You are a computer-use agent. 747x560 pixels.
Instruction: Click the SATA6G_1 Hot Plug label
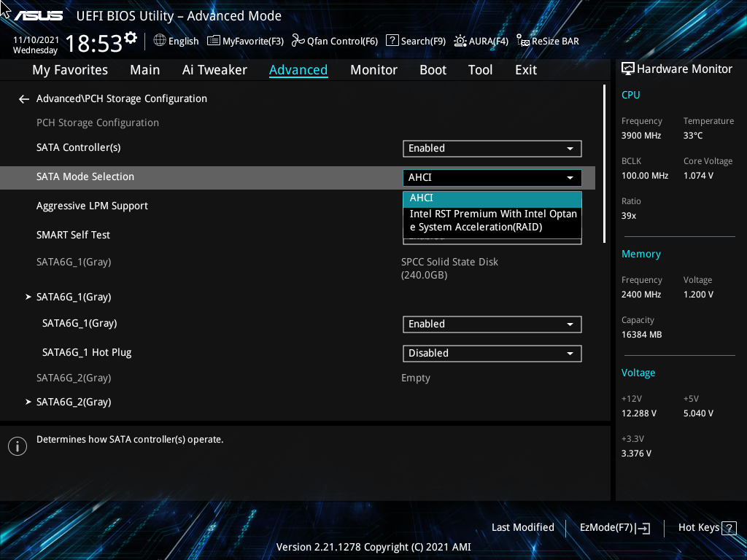pos(87,352)
